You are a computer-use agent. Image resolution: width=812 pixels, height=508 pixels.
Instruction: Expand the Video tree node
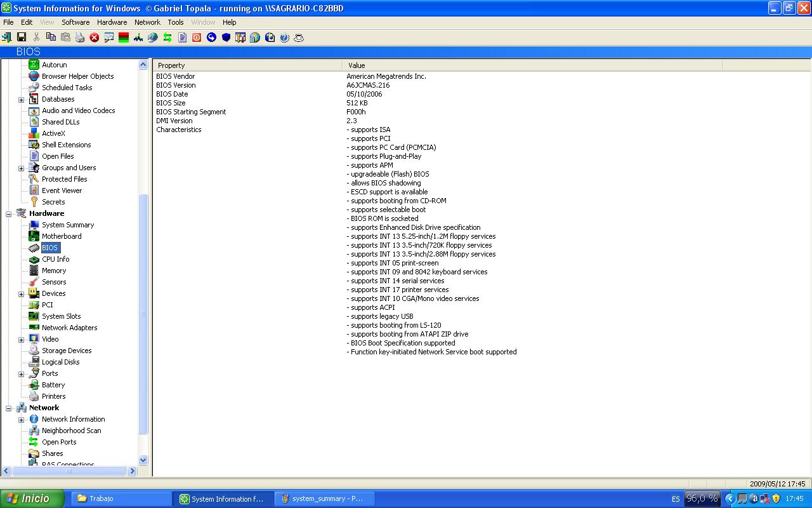tap(21, 340)
